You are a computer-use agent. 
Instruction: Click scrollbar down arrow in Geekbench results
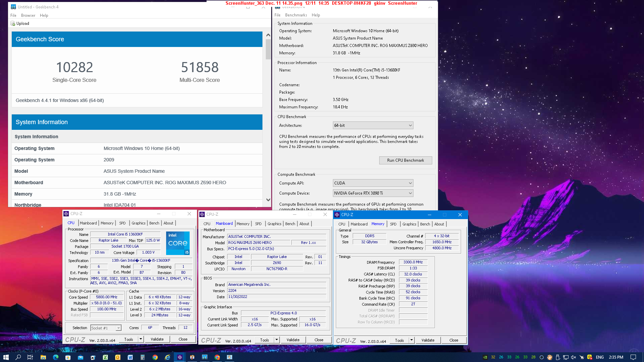[268, 200]
